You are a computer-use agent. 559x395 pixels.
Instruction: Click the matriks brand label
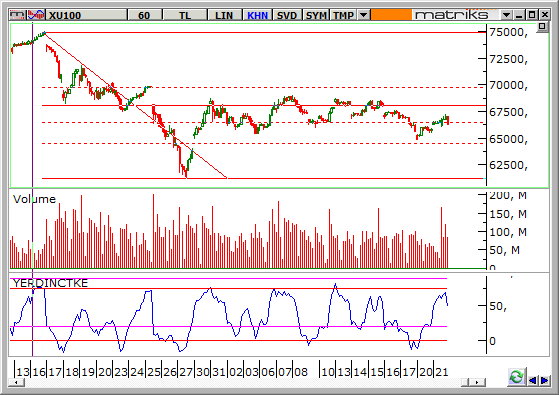452,15
